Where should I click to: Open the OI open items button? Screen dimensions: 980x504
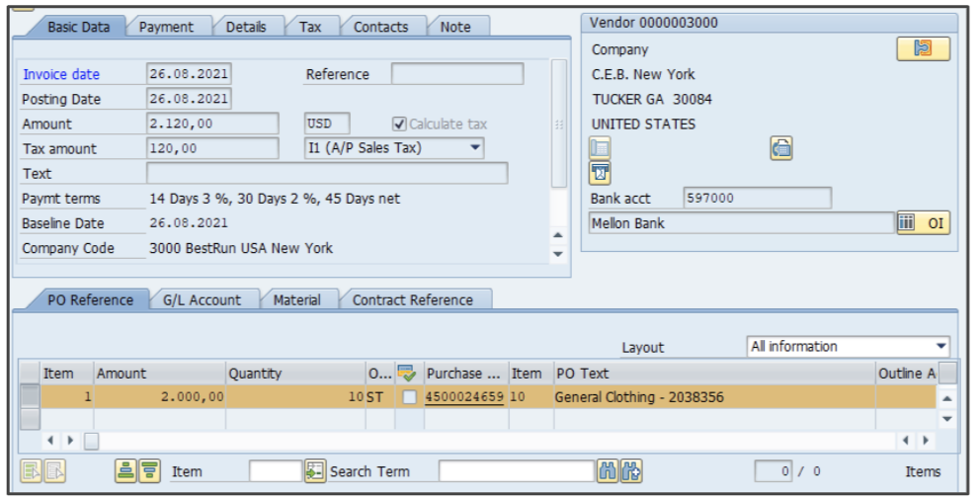point(924,223)
